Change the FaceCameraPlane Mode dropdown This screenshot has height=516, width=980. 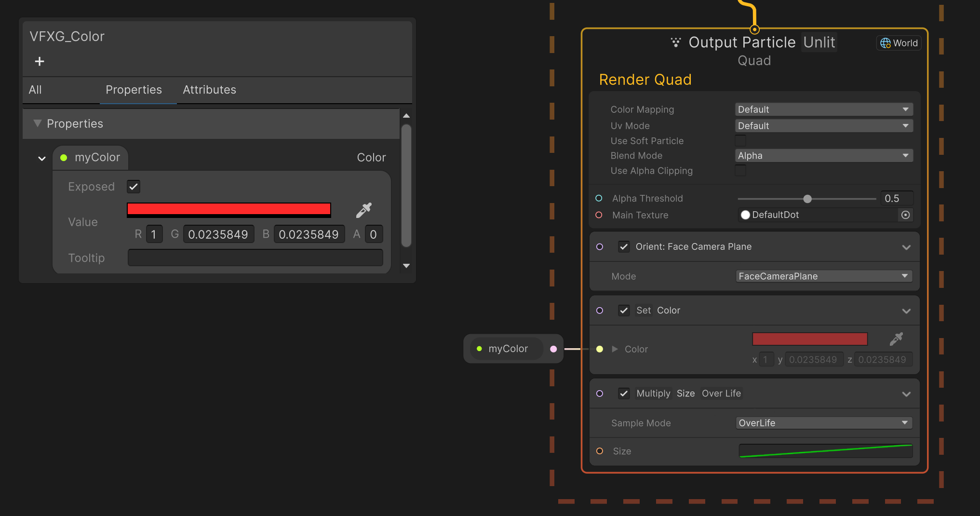823,276
